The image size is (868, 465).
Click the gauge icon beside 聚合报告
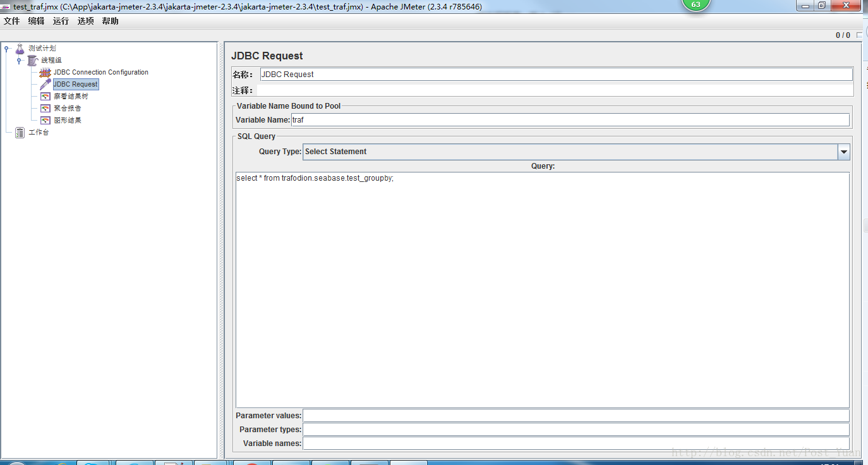[45, 108]
